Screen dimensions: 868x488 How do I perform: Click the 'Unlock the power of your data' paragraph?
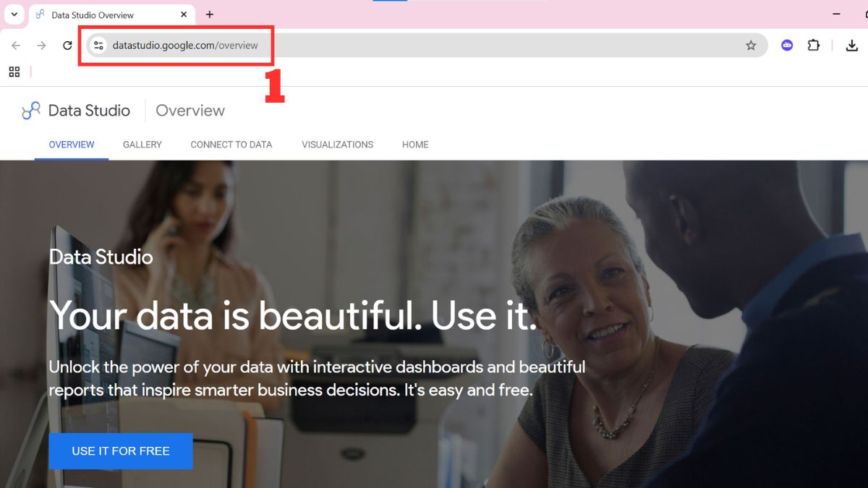point(317,378)
